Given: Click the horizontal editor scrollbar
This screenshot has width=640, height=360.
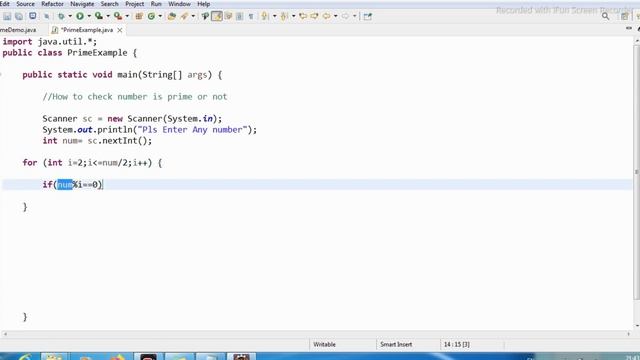Looking at the screenshot, I should tap(316, 334).
